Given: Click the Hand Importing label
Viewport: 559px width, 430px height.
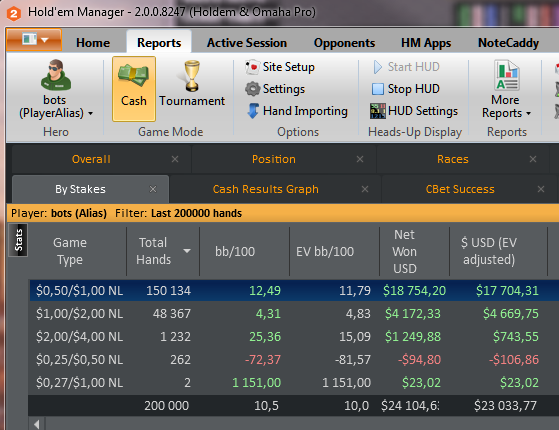Looking at the screenshot, I should (305, 111).
